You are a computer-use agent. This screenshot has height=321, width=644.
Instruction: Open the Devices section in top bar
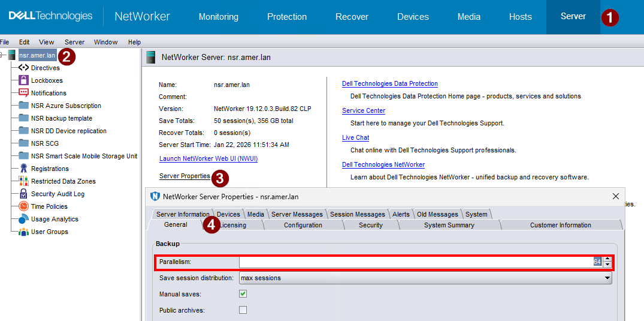(413, 17)
